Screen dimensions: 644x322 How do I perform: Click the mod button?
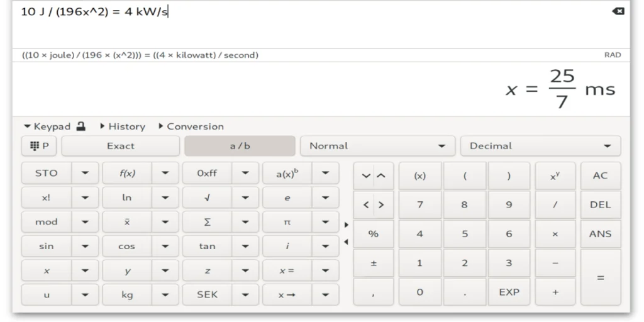(x=47, y=222)
